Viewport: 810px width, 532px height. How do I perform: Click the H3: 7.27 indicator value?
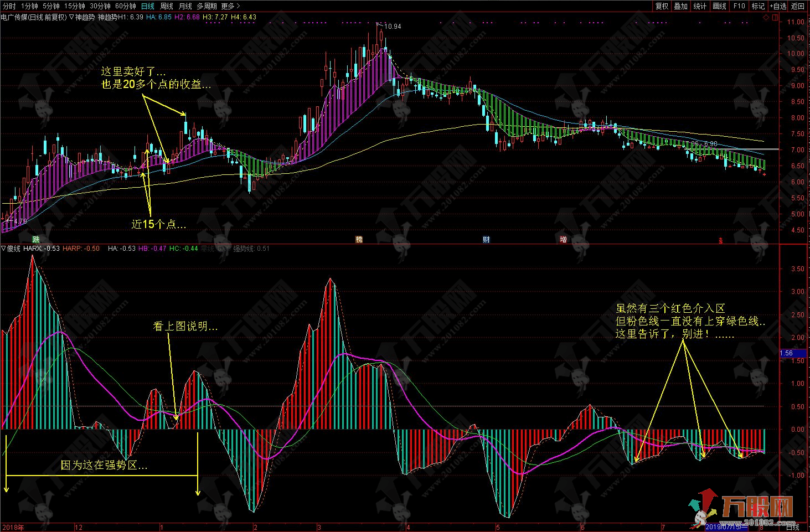(x=215, y=17)
